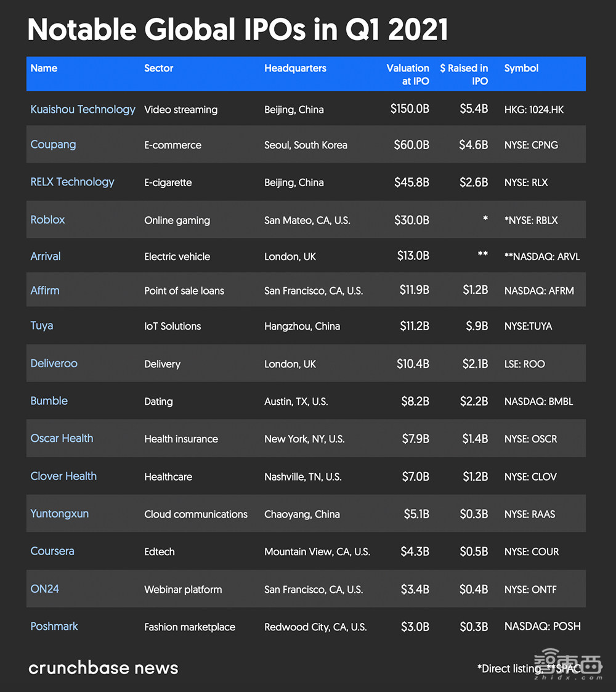The height and width of the screenshot is (692, 616).
Task: Open the Coupang company link
Action: (53, 145)
